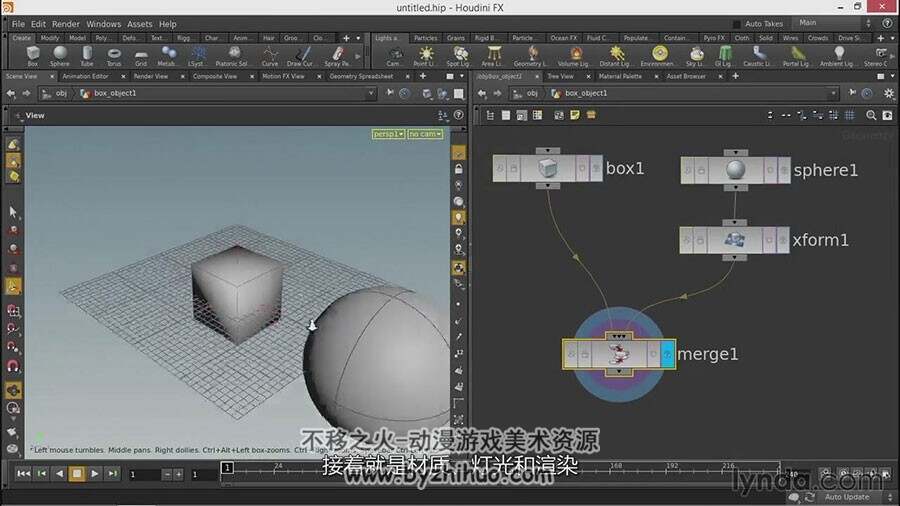Open the Render menu
900x506 pixels.
point(66,24)
